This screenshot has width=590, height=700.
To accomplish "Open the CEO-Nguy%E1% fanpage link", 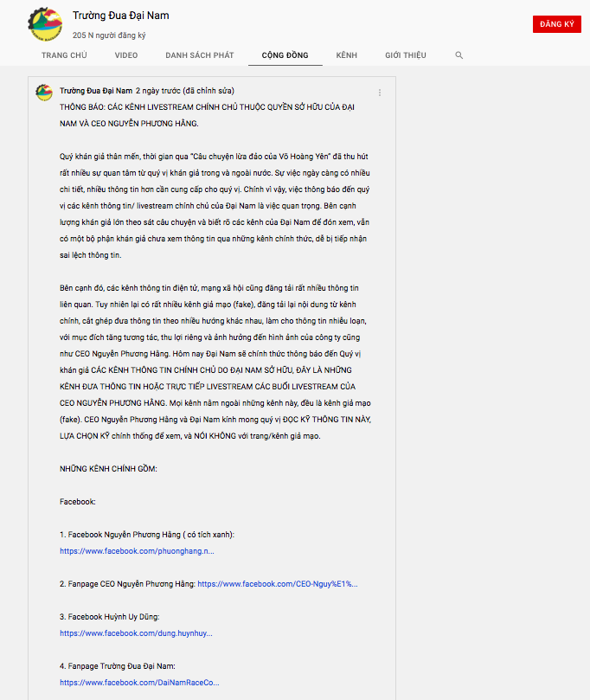I will [x=278, y=584].
